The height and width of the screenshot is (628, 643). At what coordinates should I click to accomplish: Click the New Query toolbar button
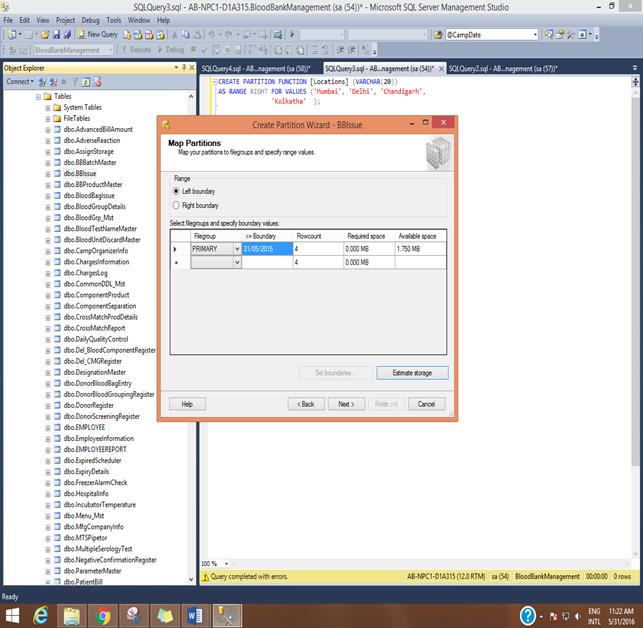[98, 34]
